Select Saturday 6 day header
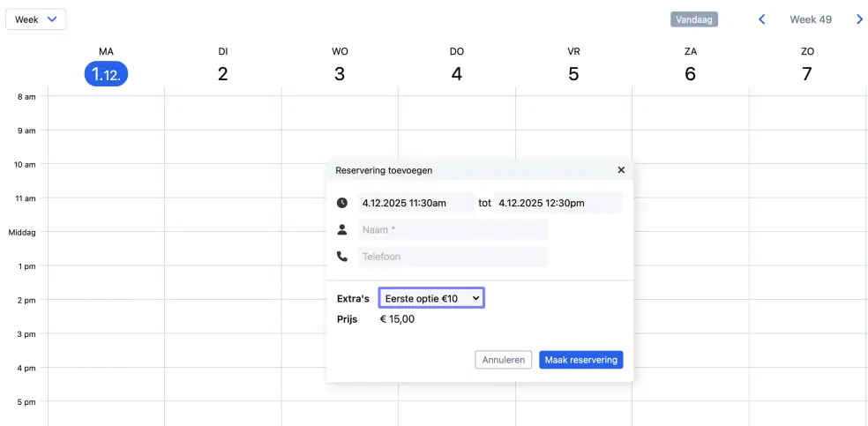 click(690, 74)
